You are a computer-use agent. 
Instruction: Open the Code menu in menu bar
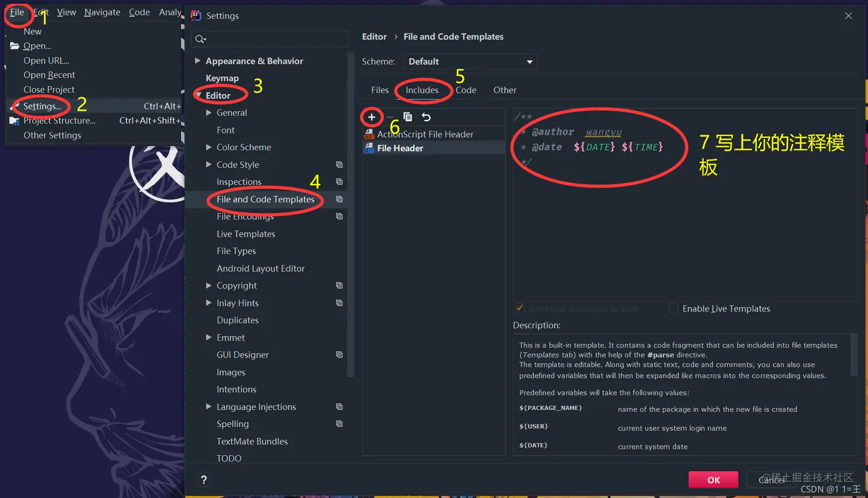tap(139, 12)
